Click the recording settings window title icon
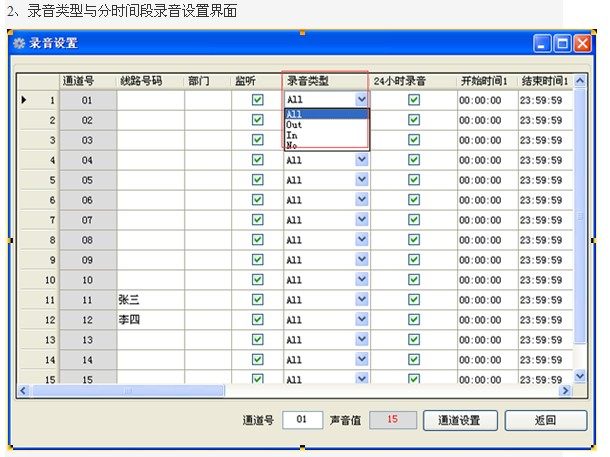This screenshot has width=610, height=457. pos(19,43)
